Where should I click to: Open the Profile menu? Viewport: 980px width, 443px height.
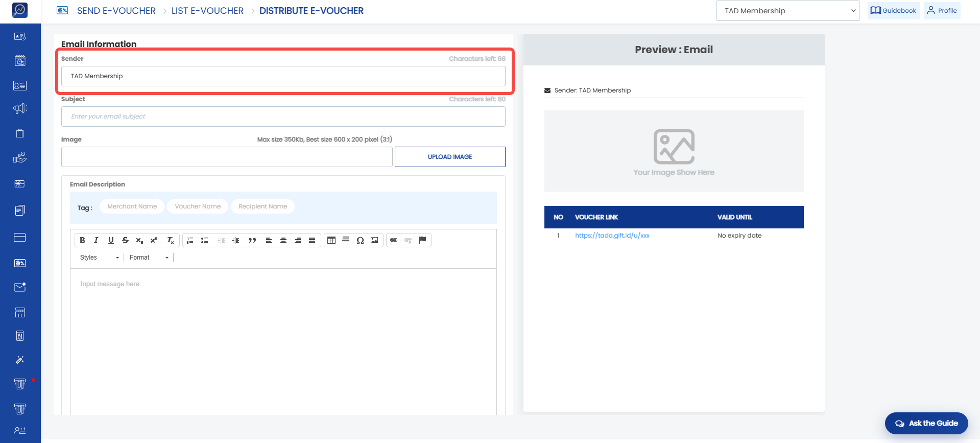coord(942,11)
